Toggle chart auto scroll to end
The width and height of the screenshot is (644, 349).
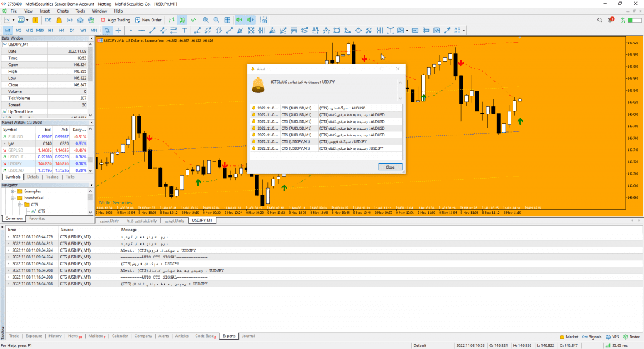(240, 19)
